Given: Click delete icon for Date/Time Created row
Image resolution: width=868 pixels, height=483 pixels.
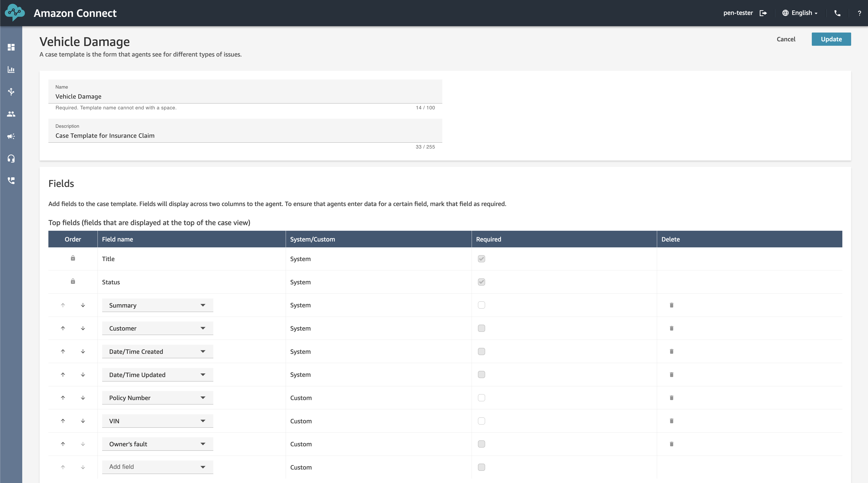Looking at the screenshot, I should tap(672, 351).
